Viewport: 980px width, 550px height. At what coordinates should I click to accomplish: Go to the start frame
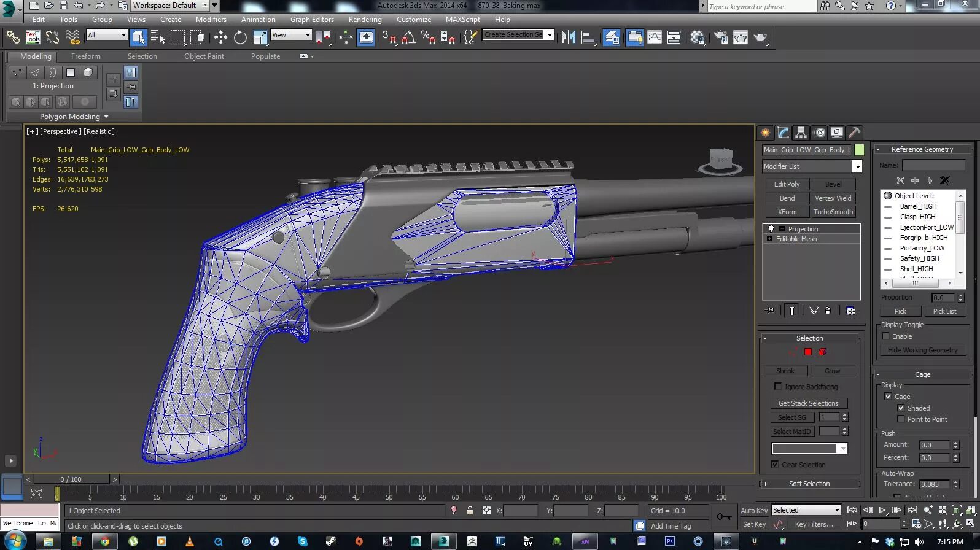[852, 510]
